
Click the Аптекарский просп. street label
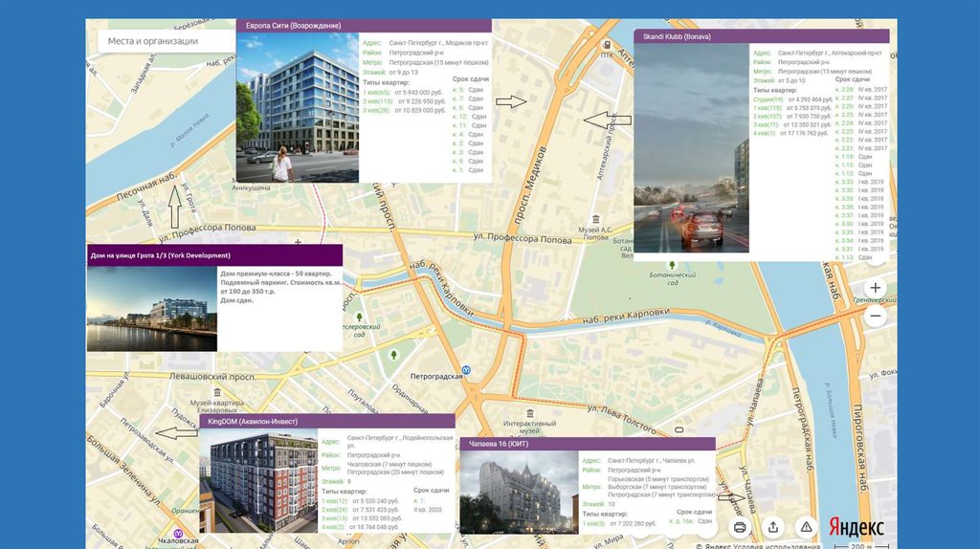[x=605, y=148]
